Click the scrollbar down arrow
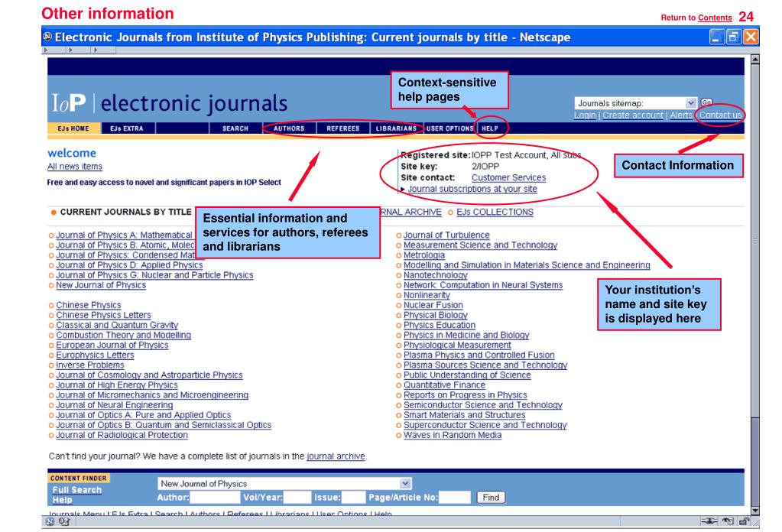 (755, 511)
